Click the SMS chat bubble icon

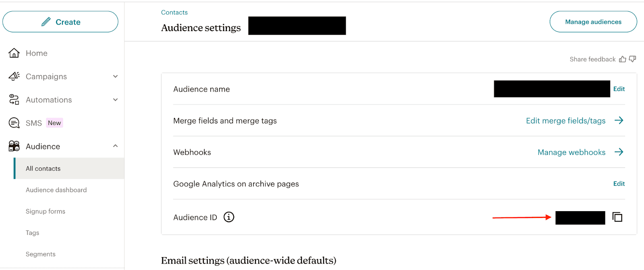click(14, 123)
